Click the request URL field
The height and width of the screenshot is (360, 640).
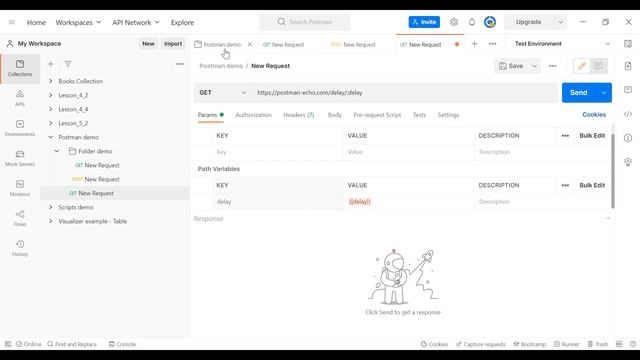404,93
